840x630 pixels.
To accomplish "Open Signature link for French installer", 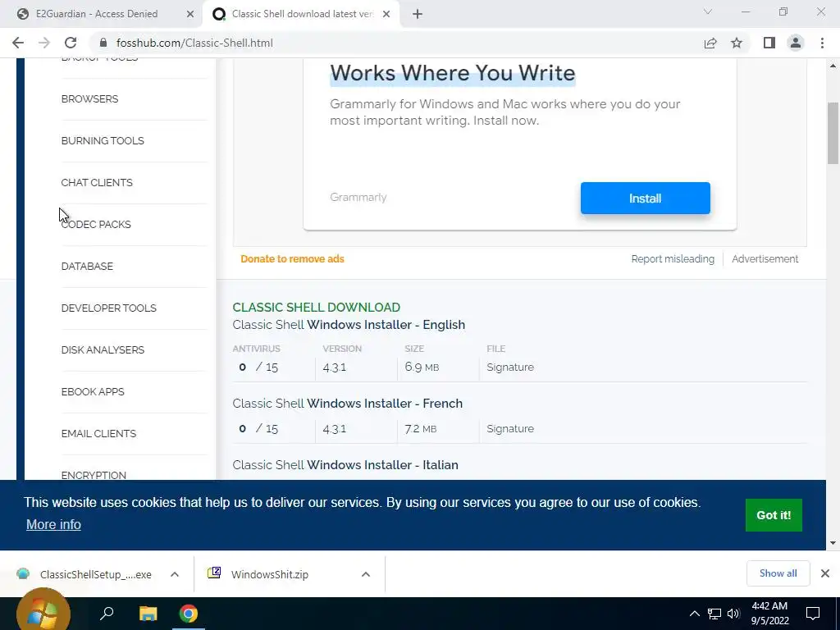I will (x=510, y=429).
